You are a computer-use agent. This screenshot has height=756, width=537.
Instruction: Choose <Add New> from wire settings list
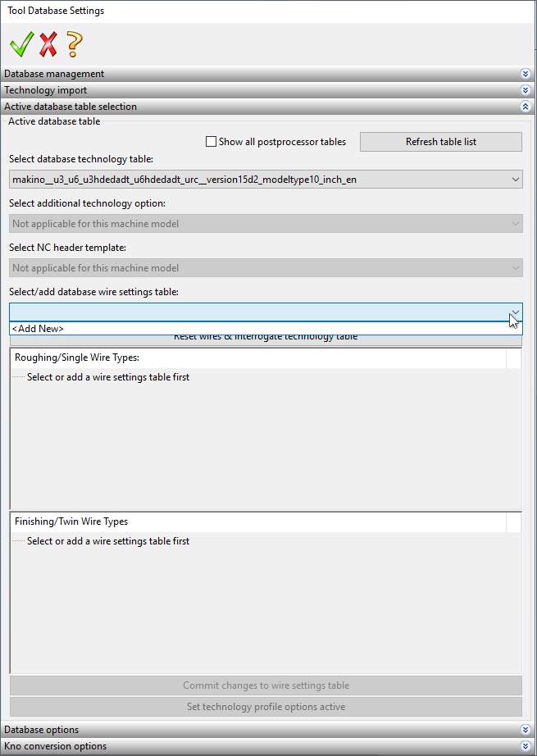pyautogui.click(x=266, y=328)
